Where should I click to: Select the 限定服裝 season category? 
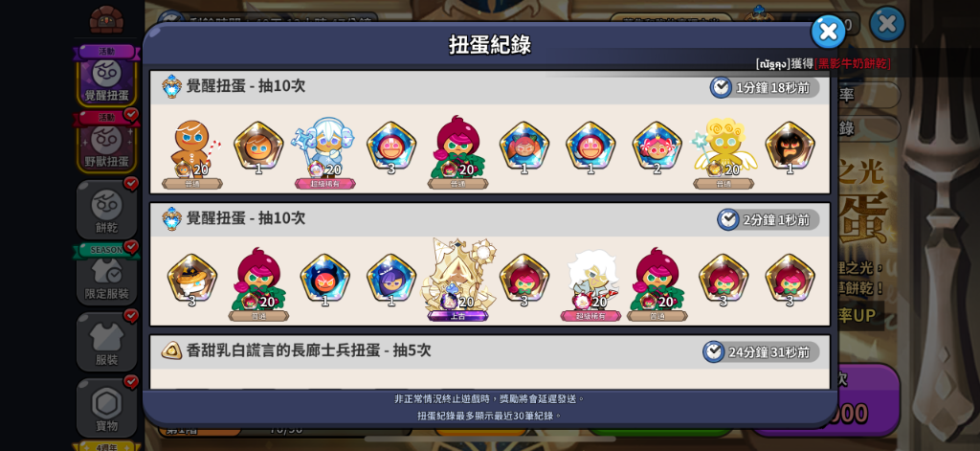(106, 275)
